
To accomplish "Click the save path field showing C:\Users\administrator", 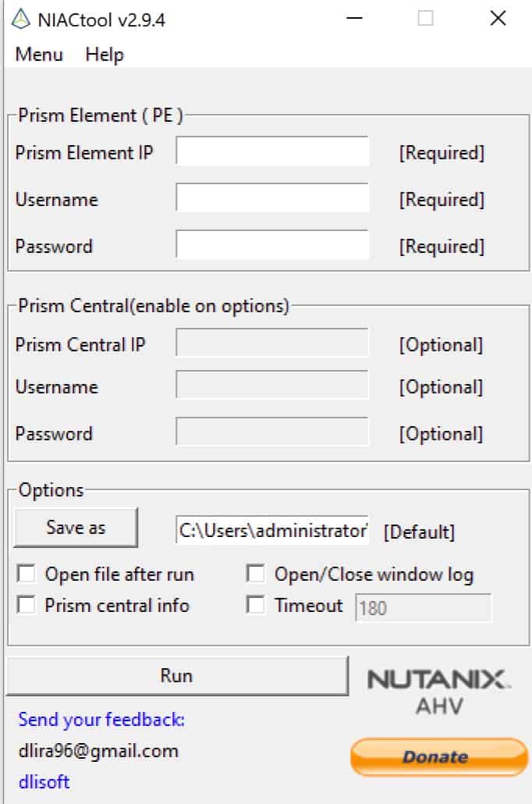I will pos(272,530).
